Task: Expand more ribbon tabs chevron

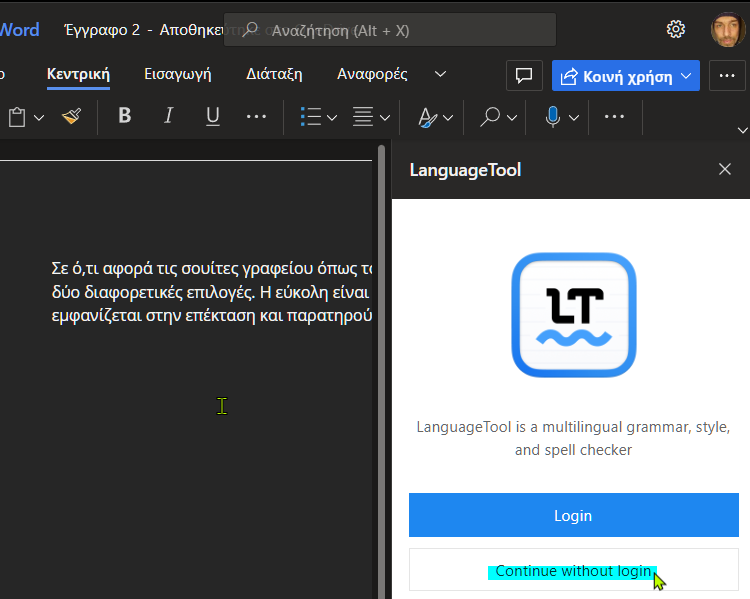Action: 441,74
